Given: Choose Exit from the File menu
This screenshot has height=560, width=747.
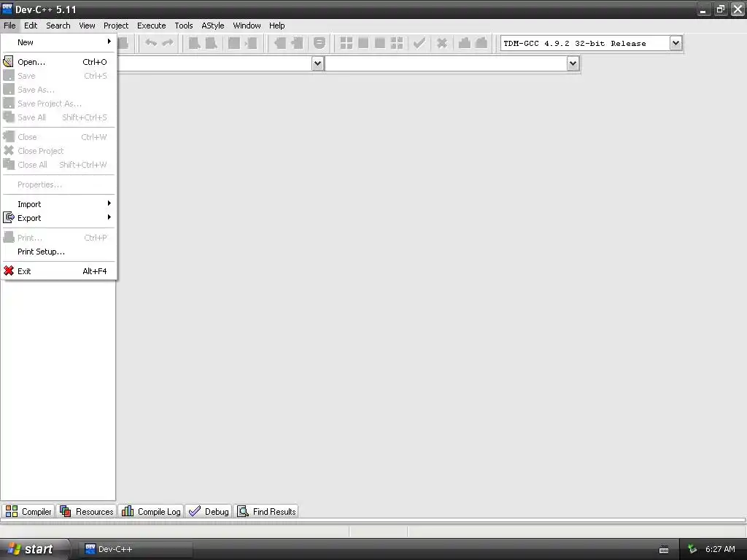Looking at the screenshot, I should click(58, 271).
